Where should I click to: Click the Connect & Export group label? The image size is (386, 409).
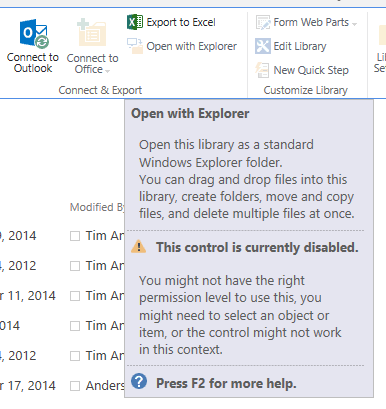tap(100, 90)
